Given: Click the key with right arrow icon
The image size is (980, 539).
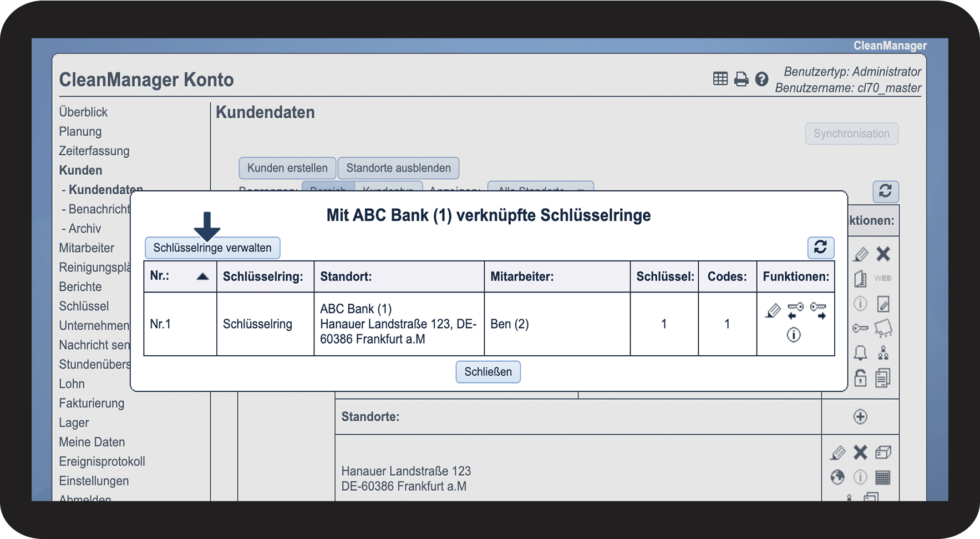Looking at the screenshot, I should [x=818, y=311].
